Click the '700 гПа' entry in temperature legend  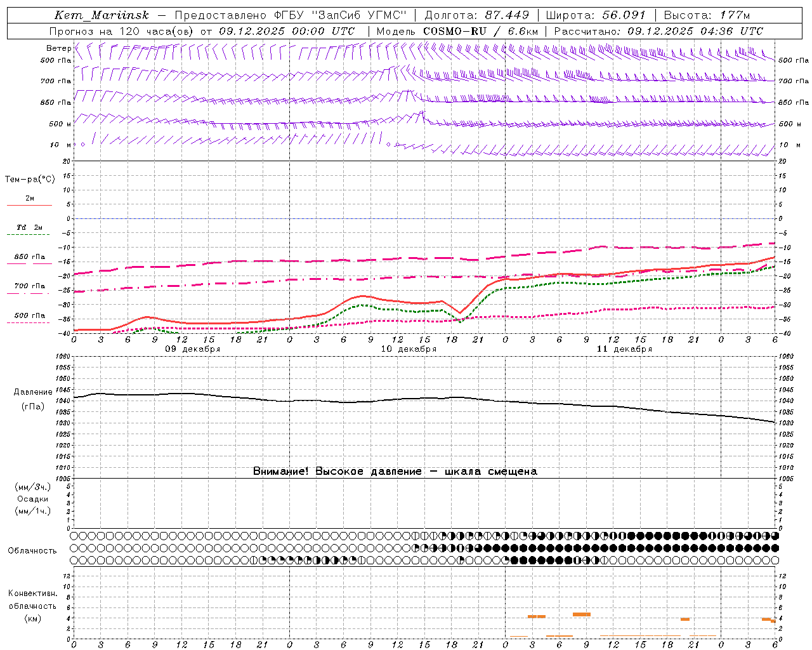coord(30,286)
